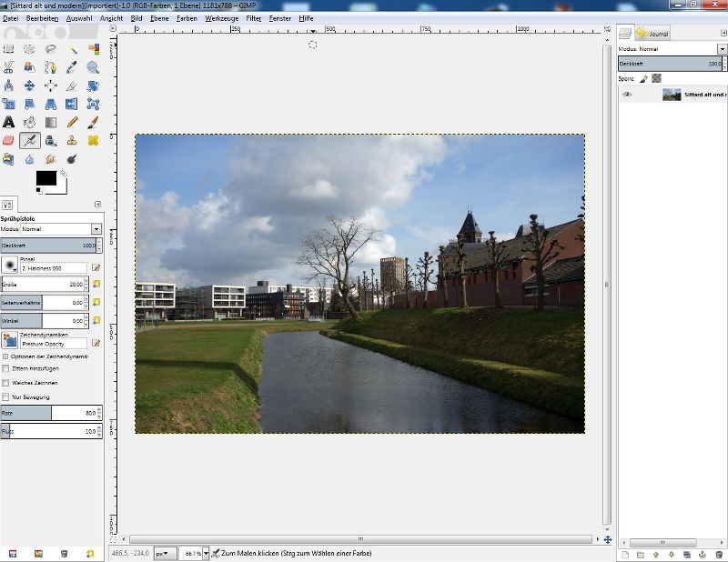Viewport: 728px width, 562px height.
Task: Click the Pinsel name field '2. Hardness 050'
Action: pyautogui.click(x=54, y=268)
